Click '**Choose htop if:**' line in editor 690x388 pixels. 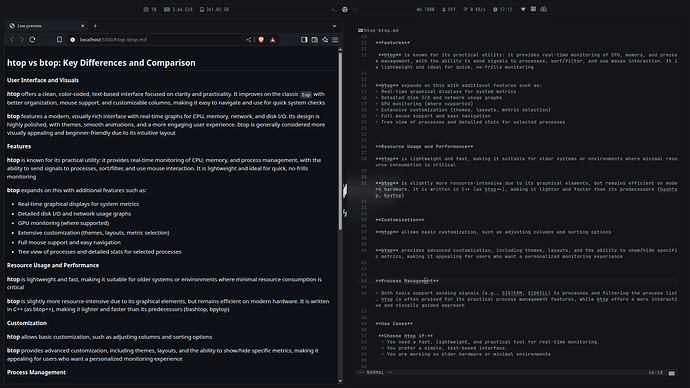click(x=406, y=336)
